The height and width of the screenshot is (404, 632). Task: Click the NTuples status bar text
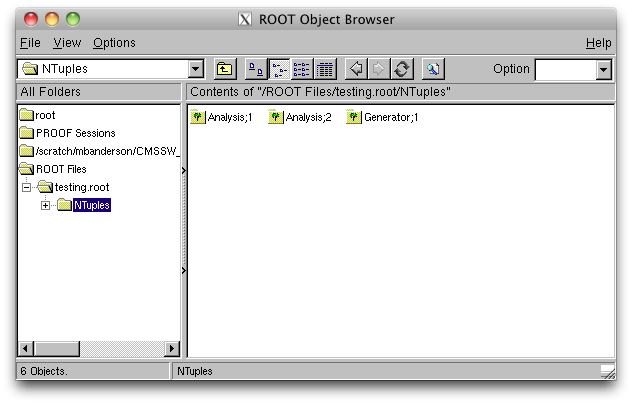coord(195,371)
